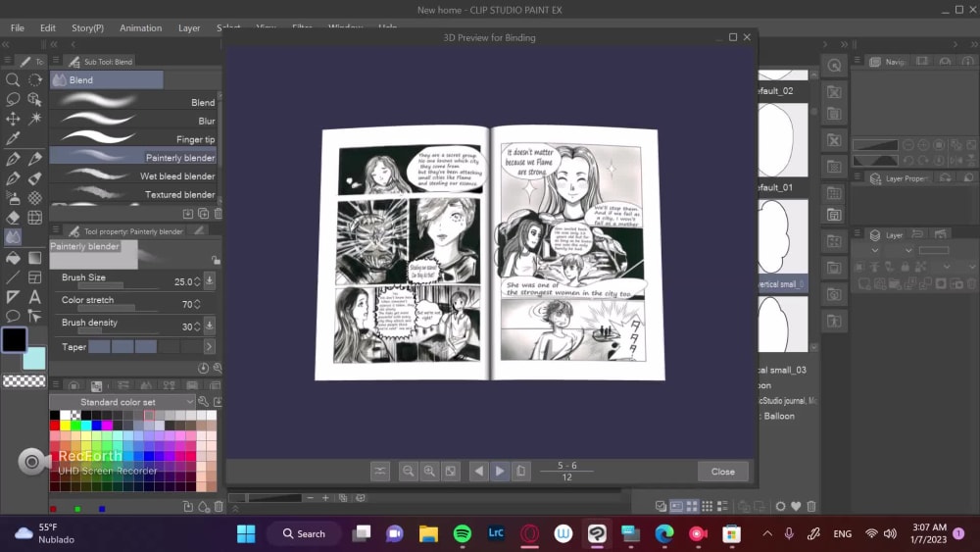Image resolution: width=980 pixels, height=552 pixels.
Task: Click the book open/close toggle icon
Action: pos(380,472)
